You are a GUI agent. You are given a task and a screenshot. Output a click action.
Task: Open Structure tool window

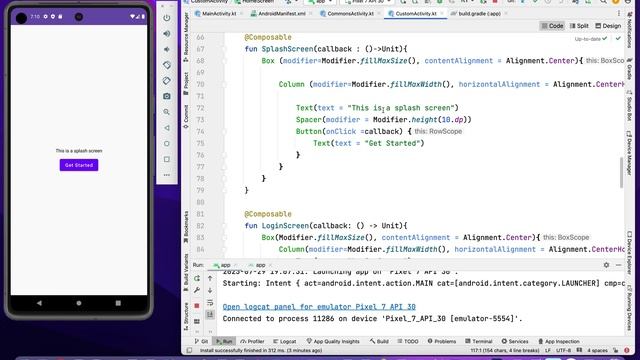point(186,316)
